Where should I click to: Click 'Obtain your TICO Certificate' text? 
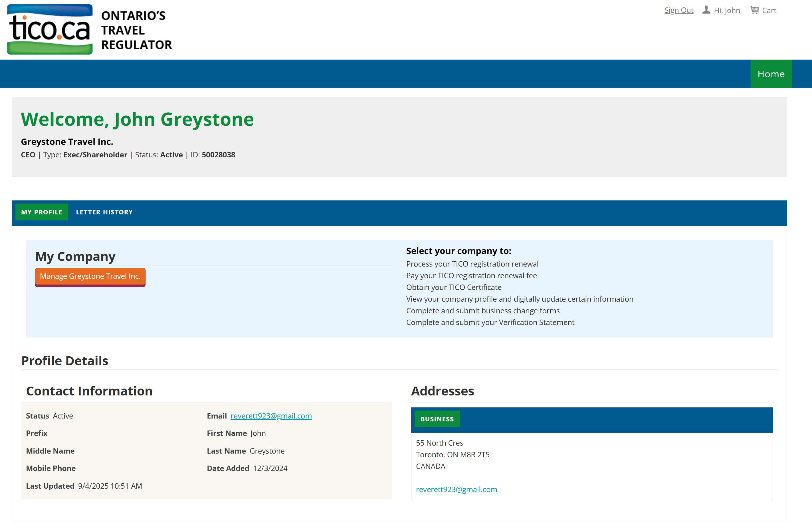[x=453, y=287]
